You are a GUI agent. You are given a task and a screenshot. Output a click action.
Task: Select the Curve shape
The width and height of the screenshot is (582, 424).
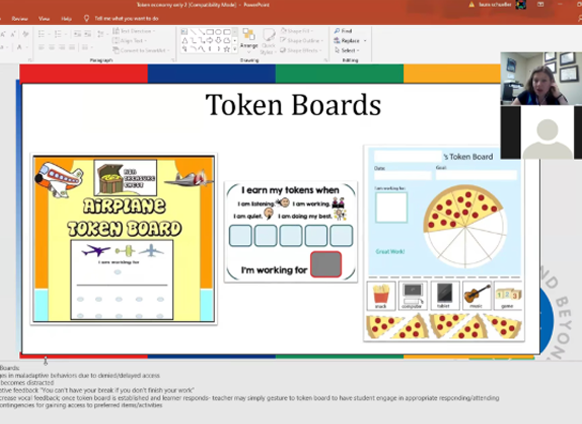tap(201, 49)
